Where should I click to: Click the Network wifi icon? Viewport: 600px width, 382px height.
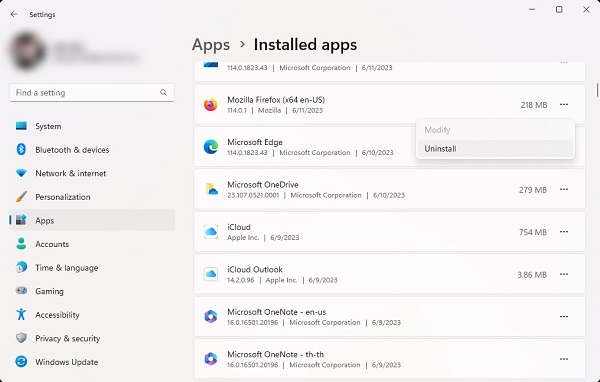click(x=21, y=173)
